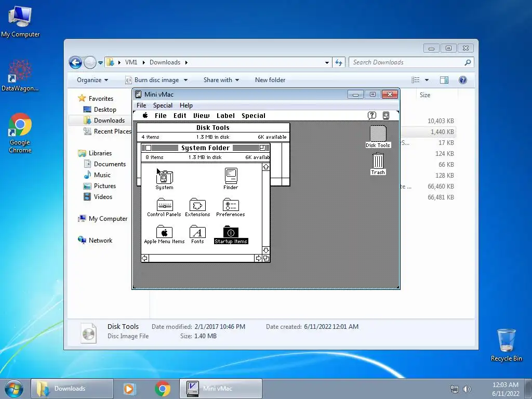
Task: Select the Control Panels folder icon
Action: point(165,205)
